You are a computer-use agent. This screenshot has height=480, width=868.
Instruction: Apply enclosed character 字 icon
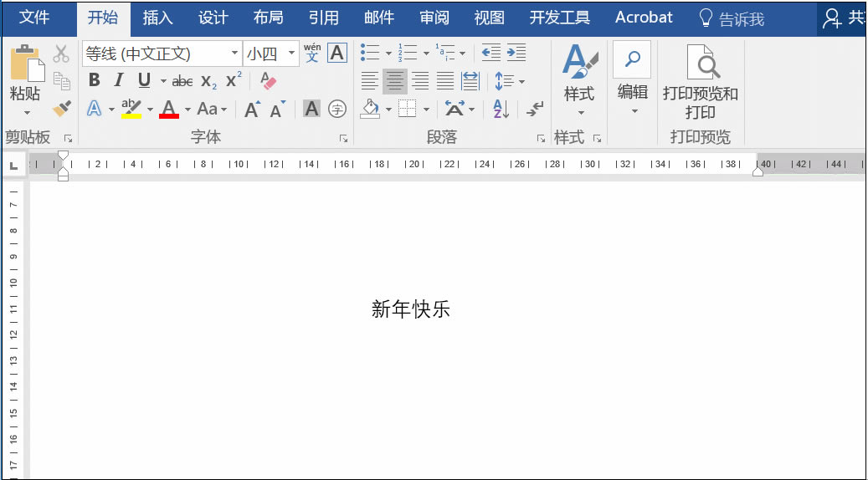337,109
